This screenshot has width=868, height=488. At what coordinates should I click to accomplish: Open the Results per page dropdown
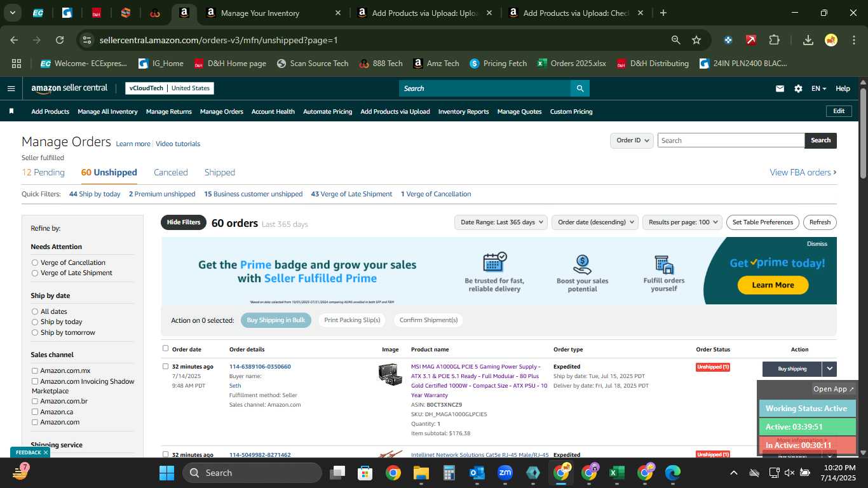pyautogui.click(x=682, y=222)
